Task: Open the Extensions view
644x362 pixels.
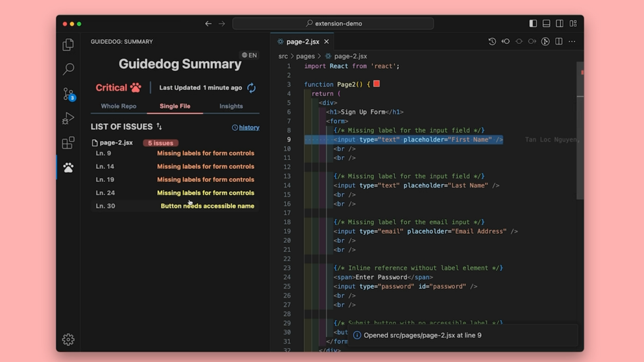Action: [x=68, y=143]
